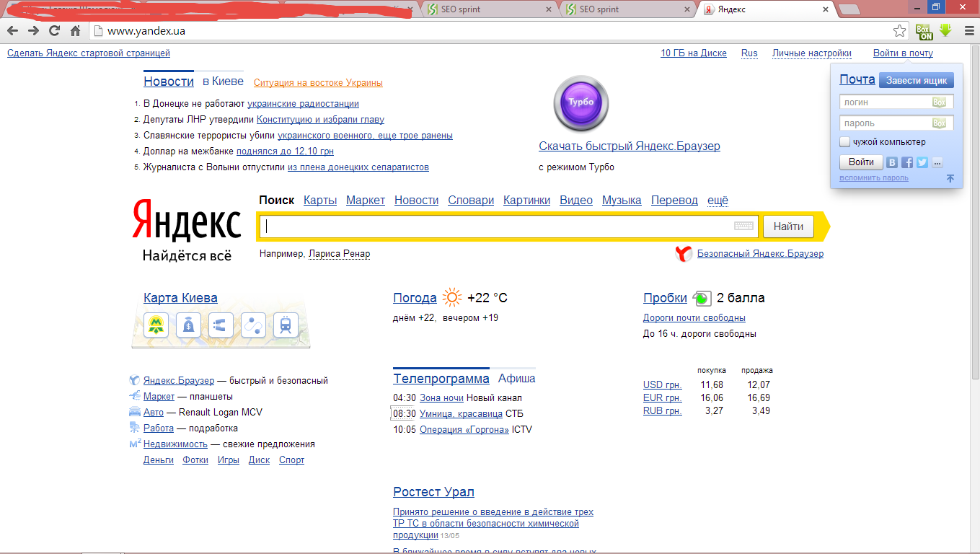The image size is (980, 554).
Task: Focus the пароль input field
Action: (x=896, y=123)
